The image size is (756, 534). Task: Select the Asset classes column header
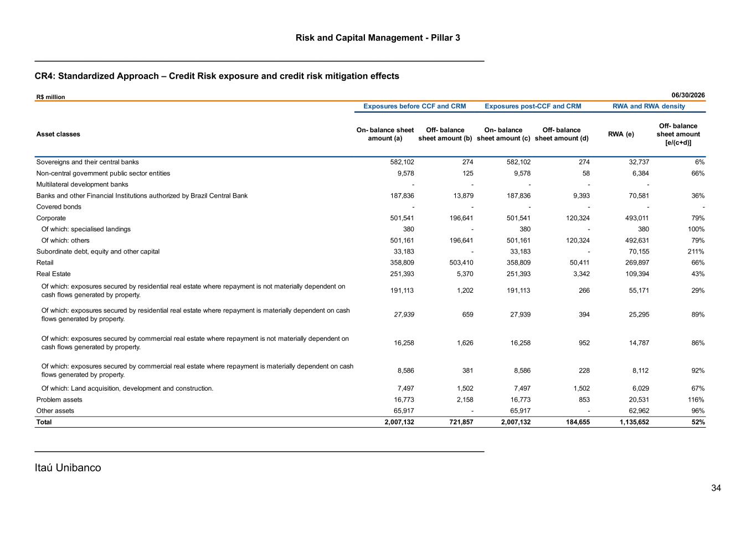(58, 134)
